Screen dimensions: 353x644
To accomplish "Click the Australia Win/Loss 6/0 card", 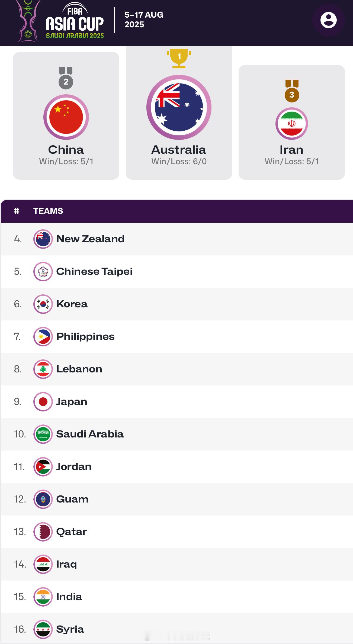I will pyautogui.click(x=179, y=113).
